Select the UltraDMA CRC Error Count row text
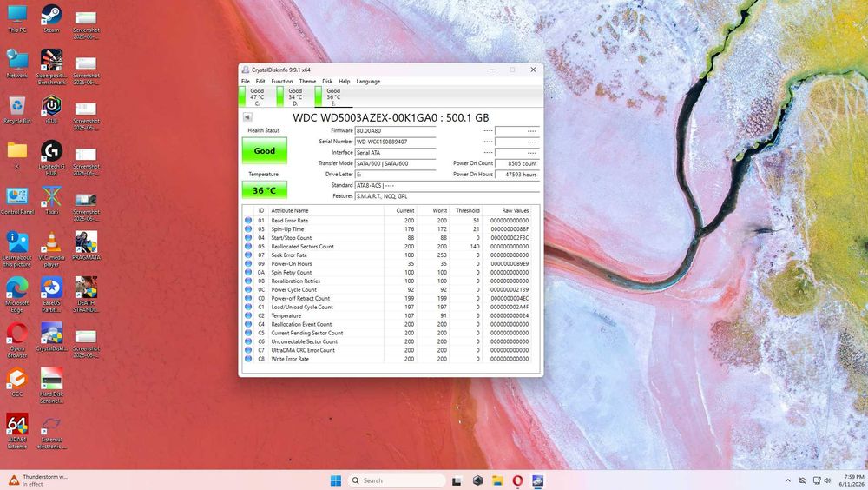This screenshot has height=490, width=868. coord(303,350)
